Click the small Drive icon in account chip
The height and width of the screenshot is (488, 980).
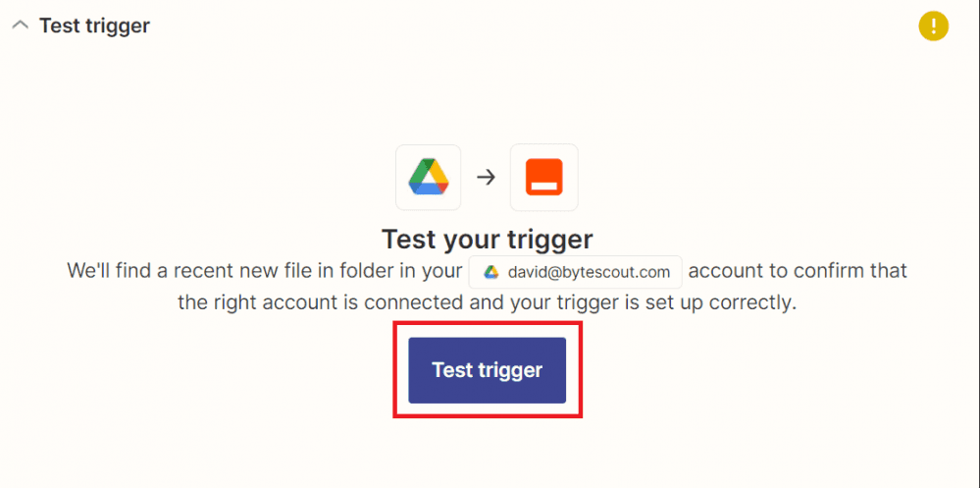pos(491,271)
